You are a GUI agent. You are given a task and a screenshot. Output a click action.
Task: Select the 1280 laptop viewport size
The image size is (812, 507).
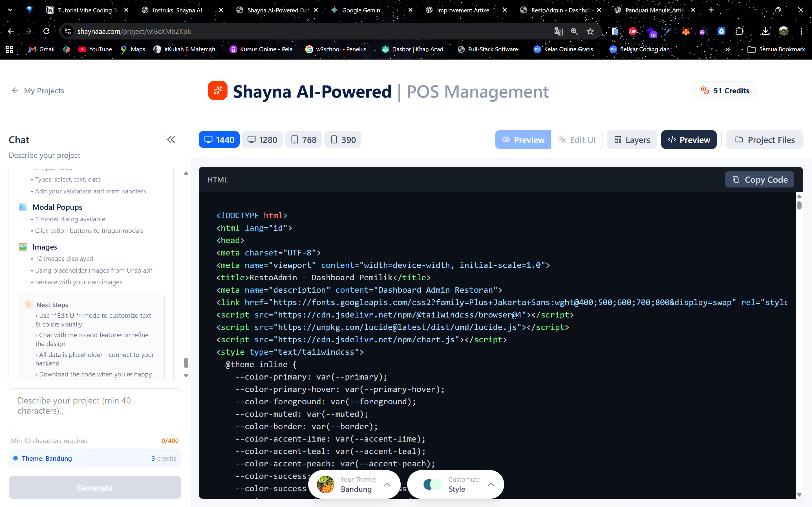click(262, 140)
